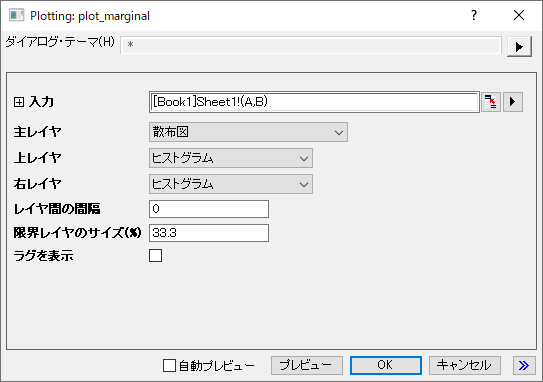Click the interactive range selection icon

(490, 102)
